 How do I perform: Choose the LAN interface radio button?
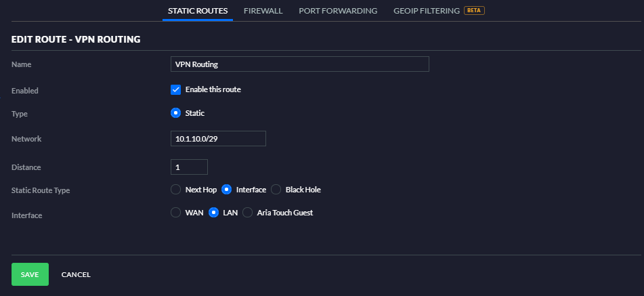tap(213, 213)
